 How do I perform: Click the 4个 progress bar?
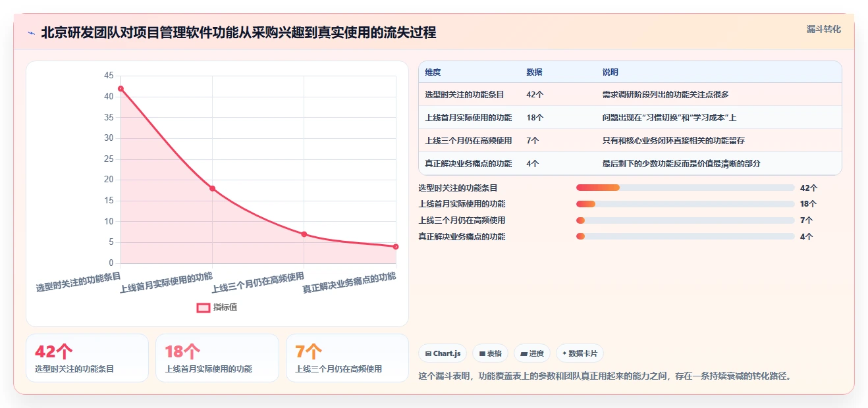point(685,236)
